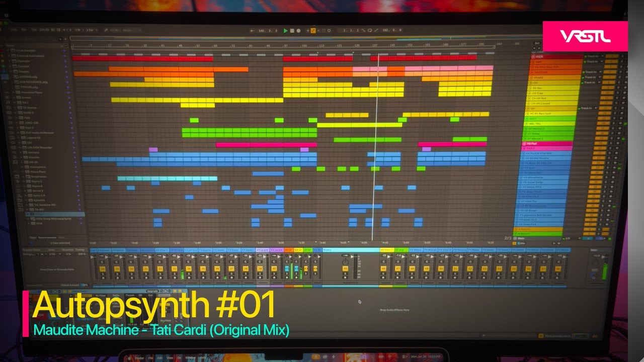
Task: Click the round Arrangement Record button
Action: click(298, 31)
